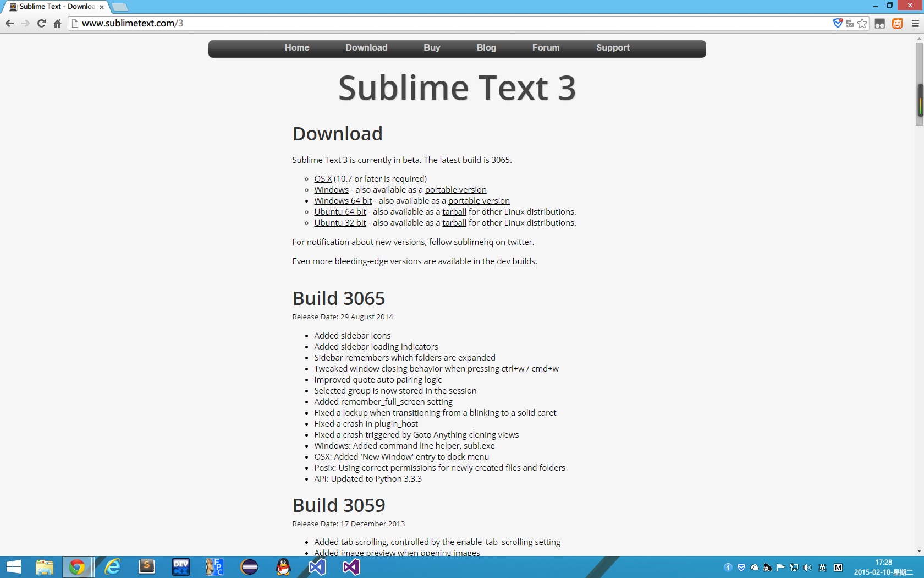Click the Ubuntu 32 bit download link
924x578 pixels.
pyautogui.click(x=340, y=223)
